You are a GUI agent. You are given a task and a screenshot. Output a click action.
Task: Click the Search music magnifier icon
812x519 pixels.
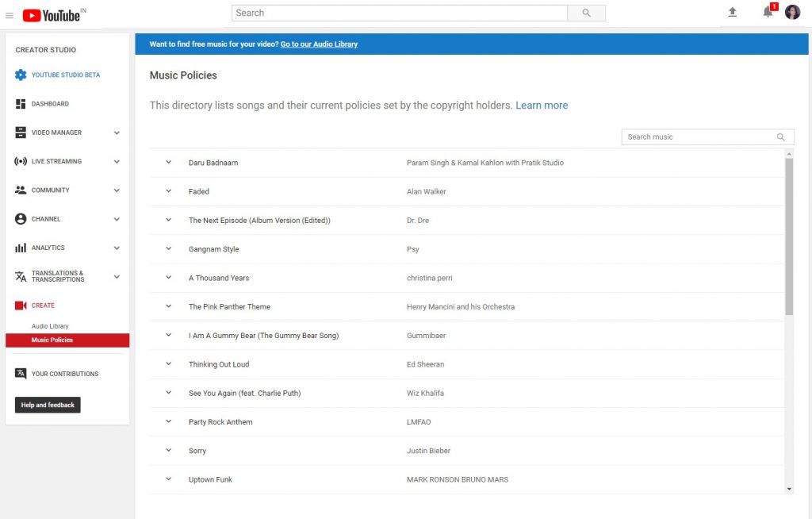pos(780,136)
